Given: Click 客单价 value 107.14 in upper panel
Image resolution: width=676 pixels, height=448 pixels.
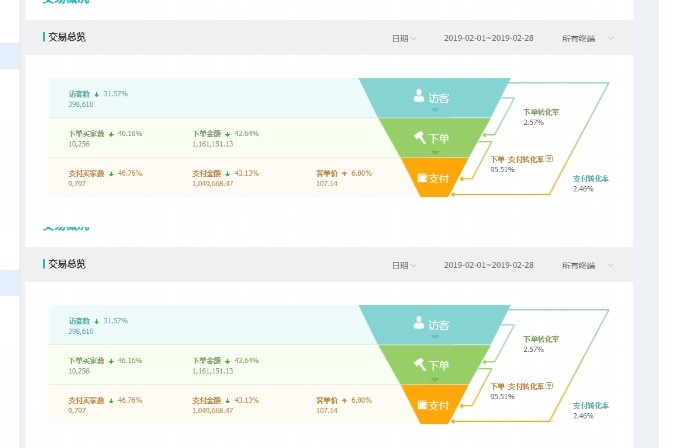Looking at the screenshot, I should coord(327,184).
